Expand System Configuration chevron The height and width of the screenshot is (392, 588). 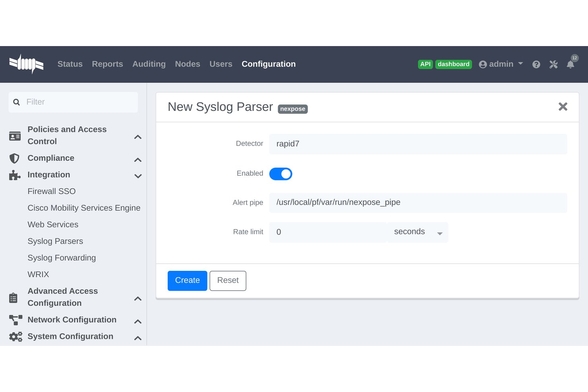click(138, 338)
